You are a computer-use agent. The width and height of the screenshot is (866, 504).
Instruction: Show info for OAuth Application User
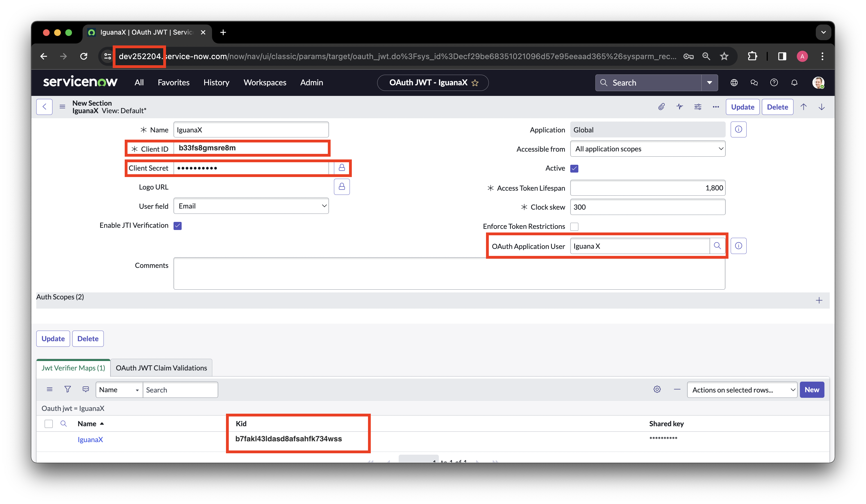click(x=738, y=246)
